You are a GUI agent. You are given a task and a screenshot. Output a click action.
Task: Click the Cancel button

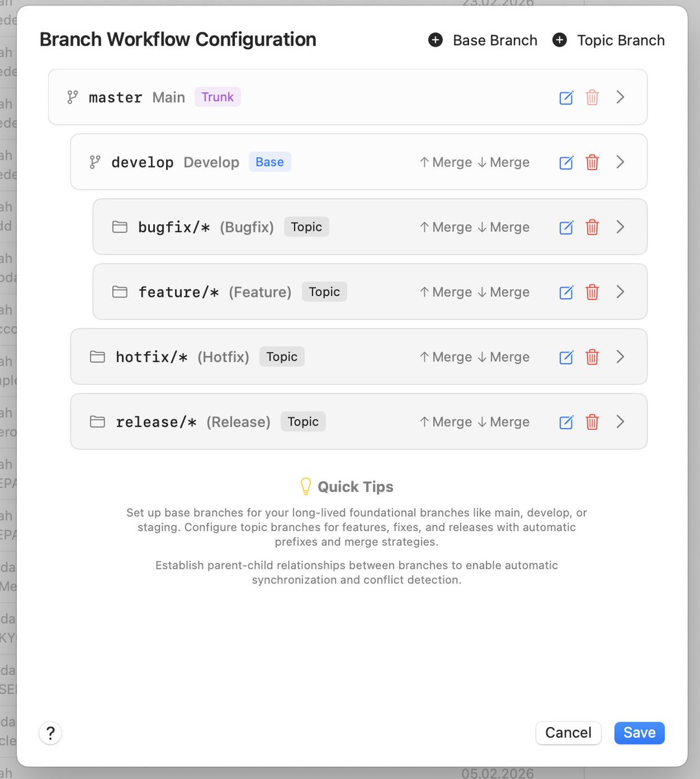(x=568, y=733)
